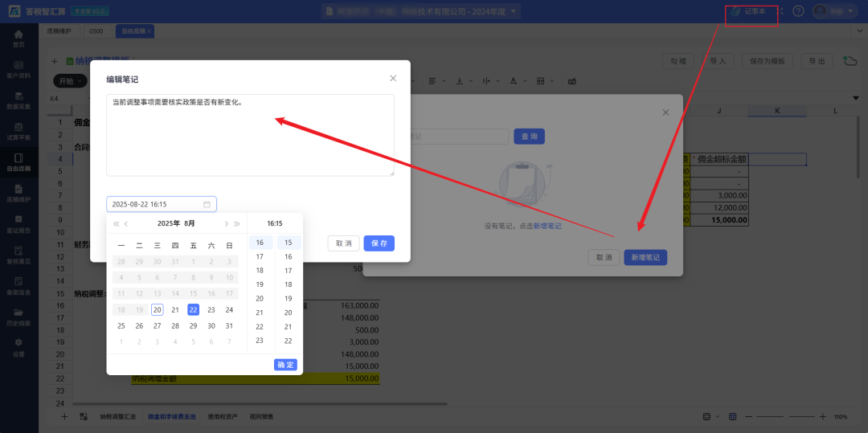Open the 佣金和手续费支出 sheet tab
Screen dimensions: 868x433
(x=172, y=416)
